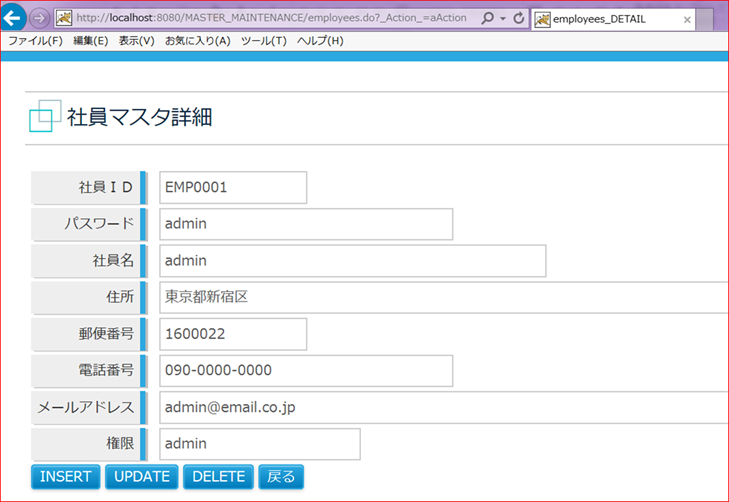This screenshot has width=729, height=502.
Task: Click the browser forward arrow button
Action: click(x=40, y=19)
